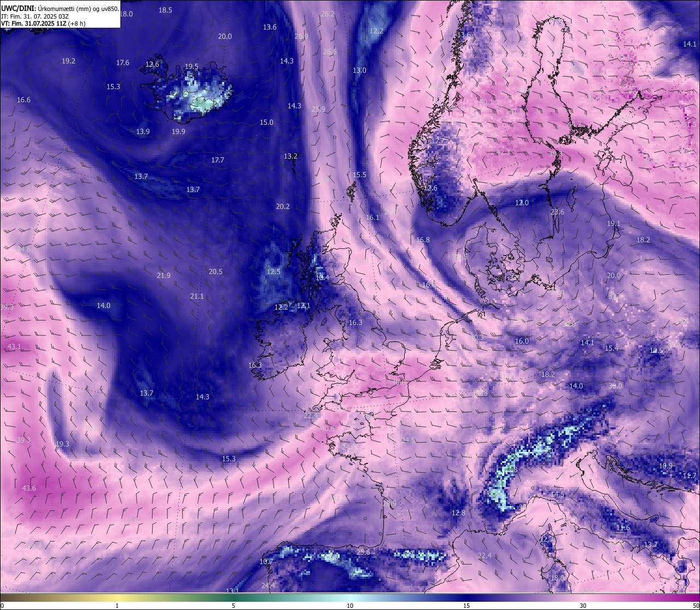Click the 16.1 value in the North Sea
The image size is (700, 610).
[x=372, y=217]
